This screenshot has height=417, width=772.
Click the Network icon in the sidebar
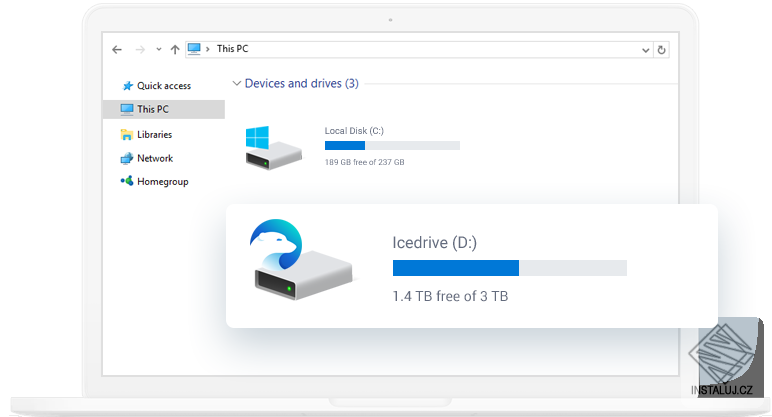coord(127,158)
